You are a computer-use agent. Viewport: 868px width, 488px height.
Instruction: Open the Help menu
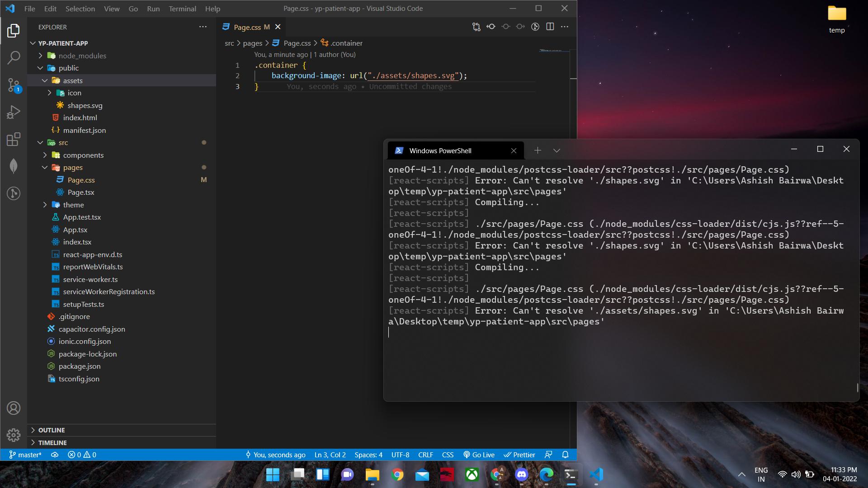click(x=212, y=9)
